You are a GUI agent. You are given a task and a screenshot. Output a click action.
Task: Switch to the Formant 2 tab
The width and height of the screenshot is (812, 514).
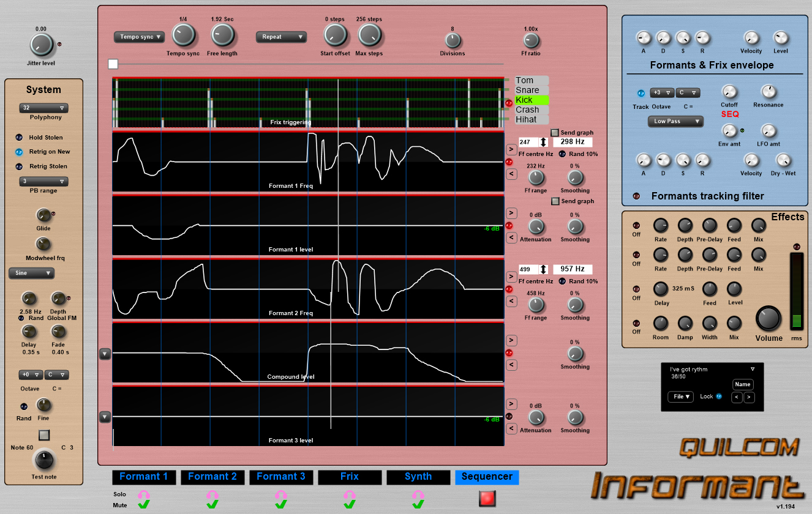pos(212,477)
